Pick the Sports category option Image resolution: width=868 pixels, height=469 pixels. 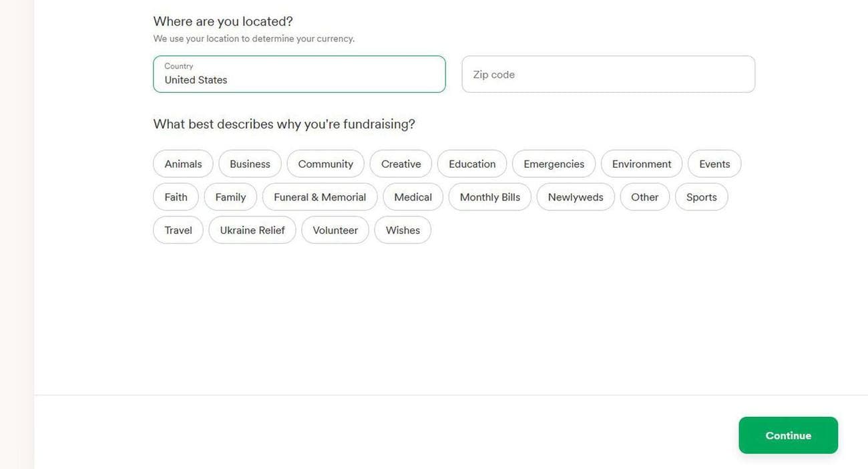[701, 197]
